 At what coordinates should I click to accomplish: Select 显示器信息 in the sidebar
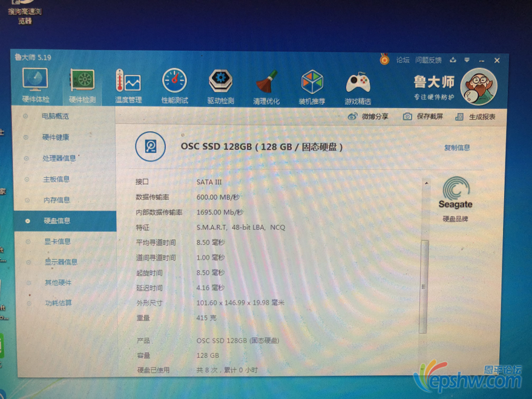(61, 262)
